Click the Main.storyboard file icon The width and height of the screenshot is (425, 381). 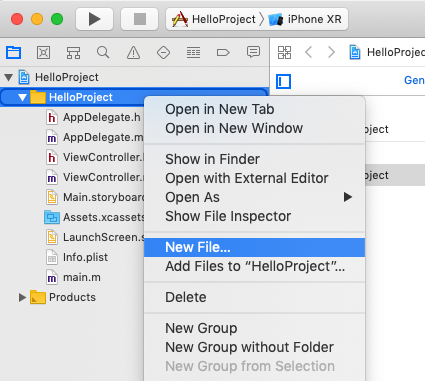pos(52,197)
